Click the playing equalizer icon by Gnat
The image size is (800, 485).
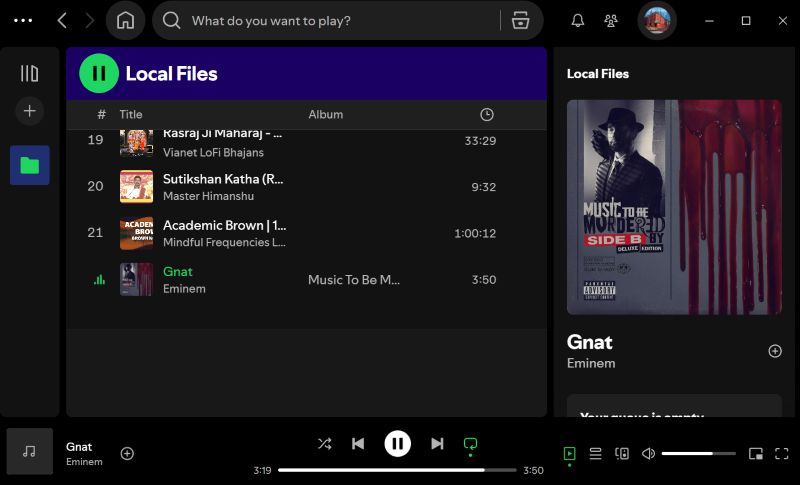coord(99,279)
